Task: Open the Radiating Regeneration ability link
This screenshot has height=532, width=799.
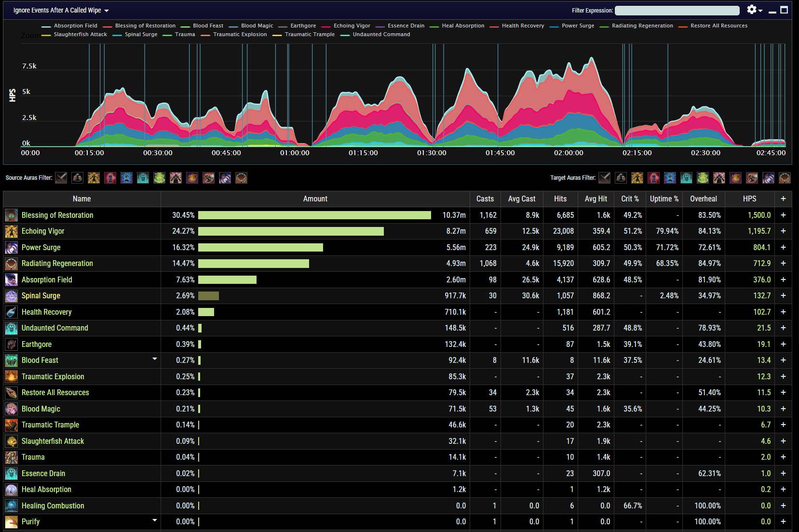Action: [x=57, y=264]
